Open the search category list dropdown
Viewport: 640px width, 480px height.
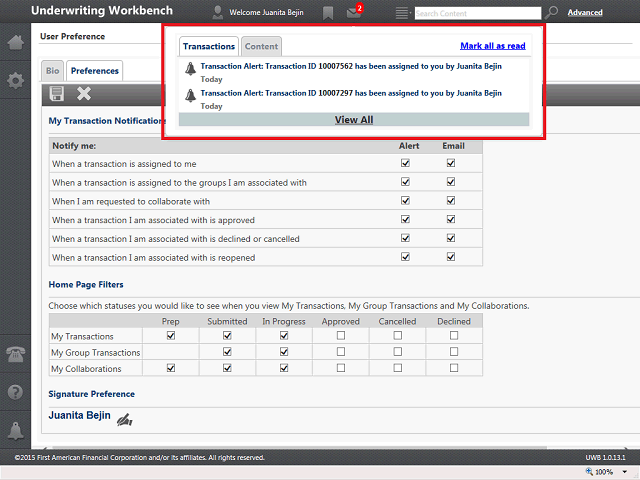[403, 13]
